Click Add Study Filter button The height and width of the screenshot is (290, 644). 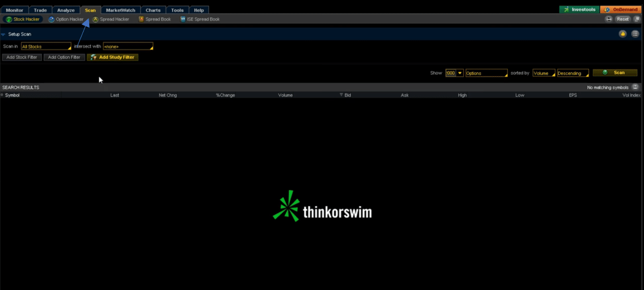coord(113,57)
